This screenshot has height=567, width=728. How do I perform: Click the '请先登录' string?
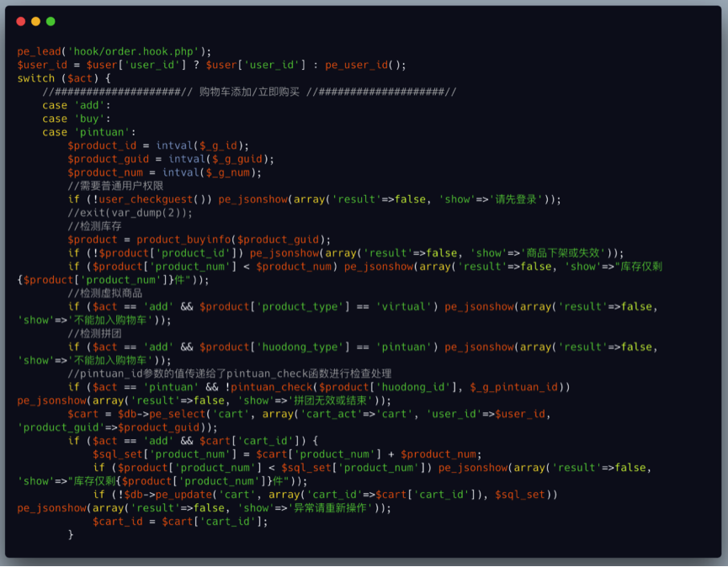click(x=515, y=199)
